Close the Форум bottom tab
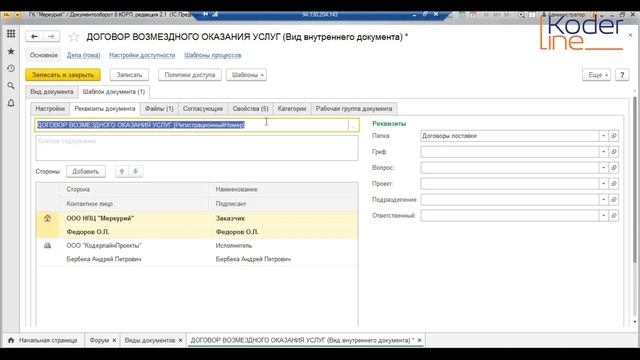Screen dimensions: 640x360 point(114,340)
